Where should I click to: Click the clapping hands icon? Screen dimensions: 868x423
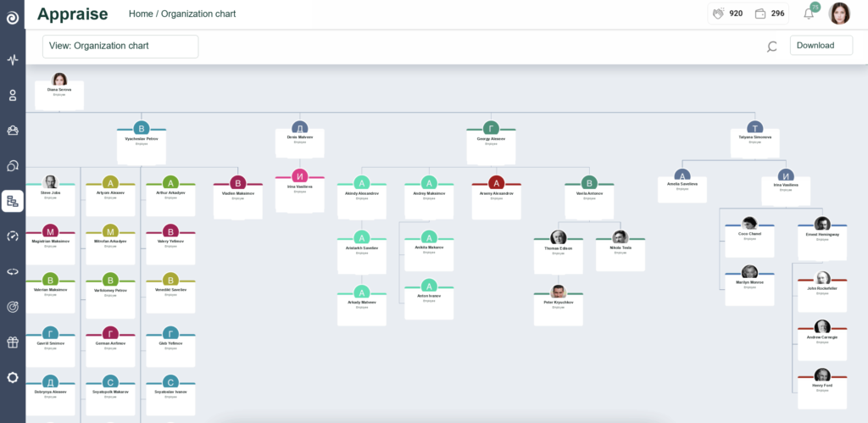tap(719, 14)
